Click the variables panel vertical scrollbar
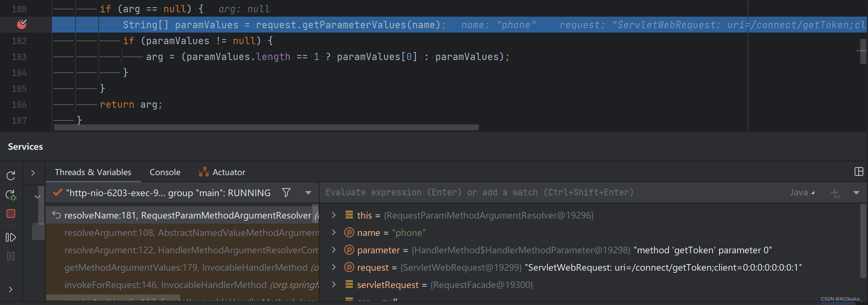The height and width of the screenshot is (305, 868). tap(863, 241)
